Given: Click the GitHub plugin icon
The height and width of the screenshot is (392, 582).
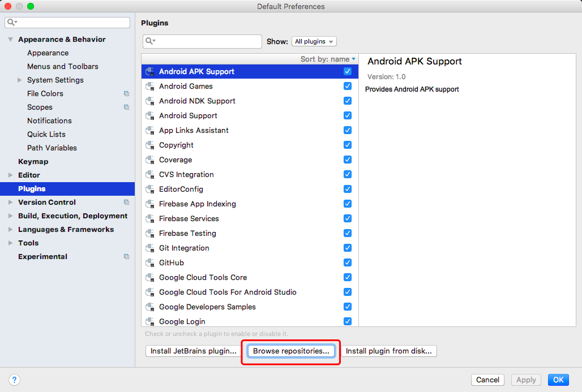Looking at the screenshot, I should point(150,263).
